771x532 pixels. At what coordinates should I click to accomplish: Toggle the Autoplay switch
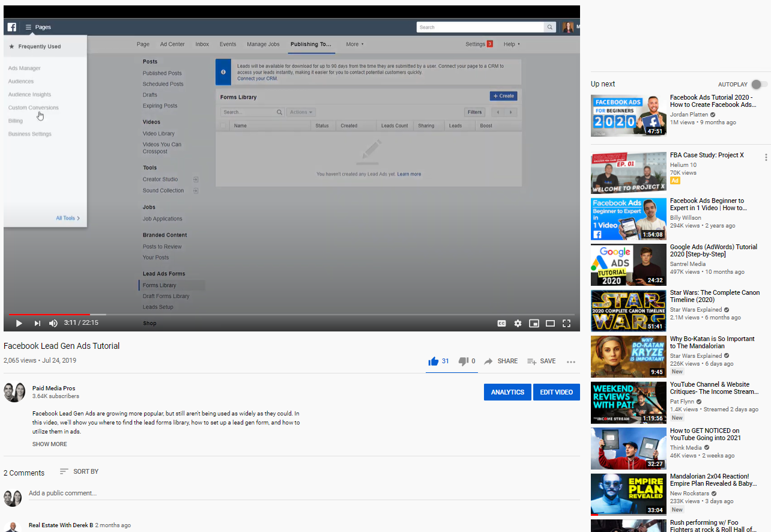point(759,85)
